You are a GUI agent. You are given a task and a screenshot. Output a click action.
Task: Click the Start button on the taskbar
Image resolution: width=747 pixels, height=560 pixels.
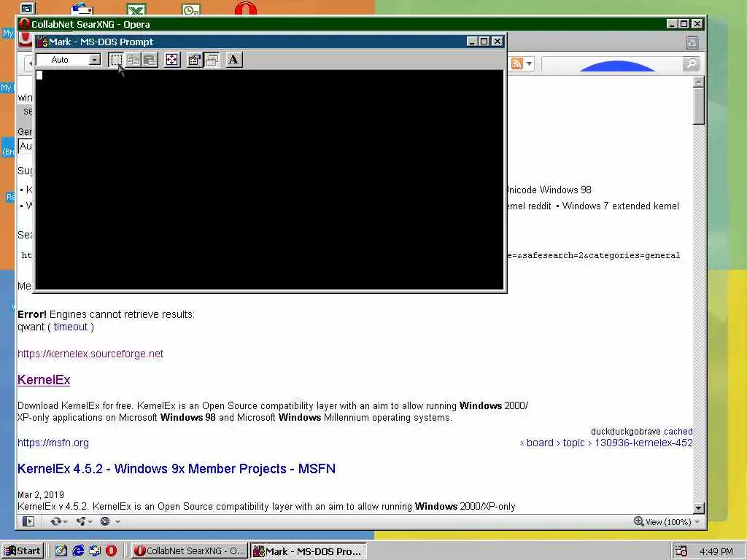point(23,551)
